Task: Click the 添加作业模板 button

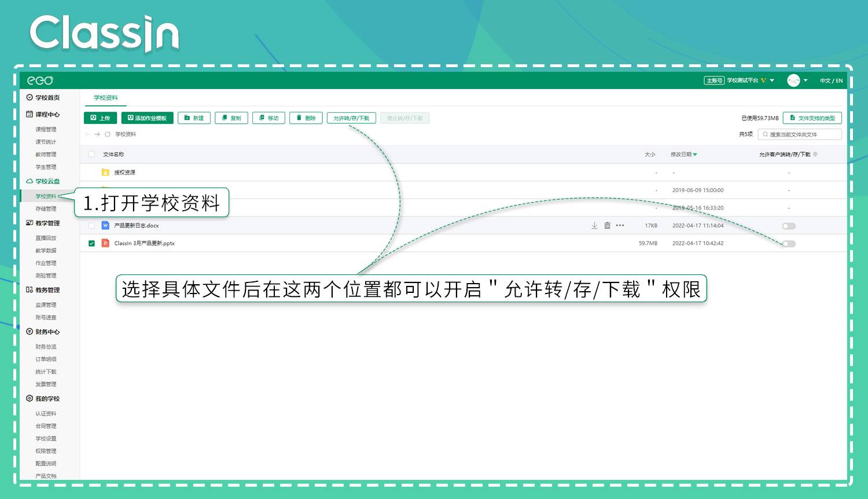Action: [x=148, y=118]
